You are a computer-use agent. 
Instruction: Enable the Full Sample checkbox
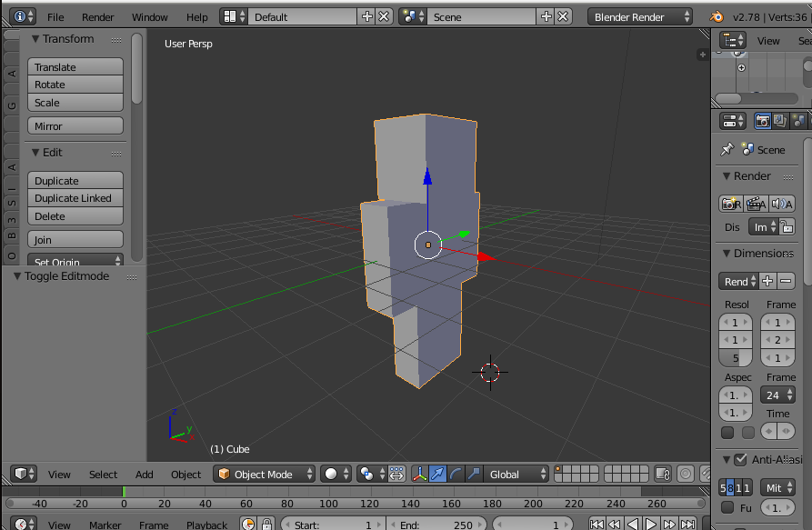click(x=727, y=508)
